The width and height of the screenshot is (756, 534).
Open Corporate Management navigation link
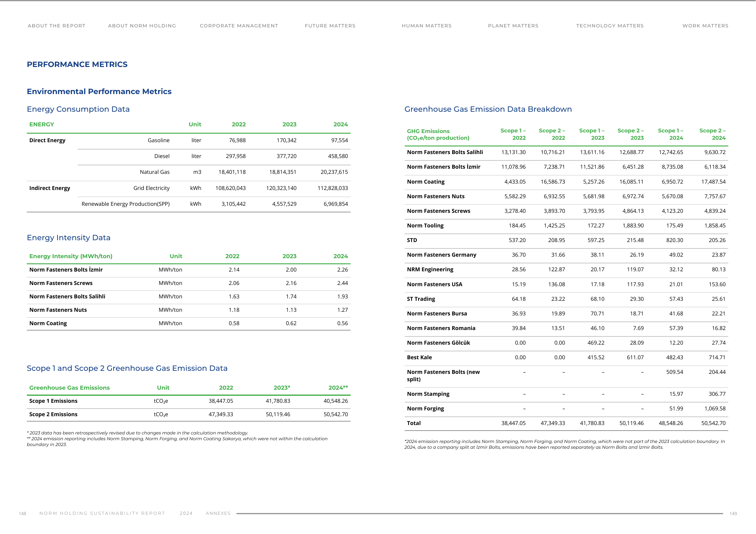[x=239, y=26]
